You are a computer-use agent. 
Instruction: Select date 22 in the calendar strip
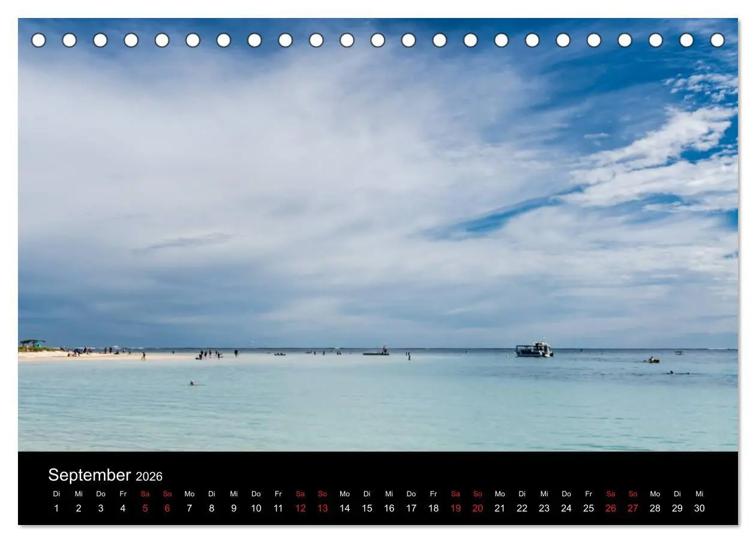coord(522,508)
